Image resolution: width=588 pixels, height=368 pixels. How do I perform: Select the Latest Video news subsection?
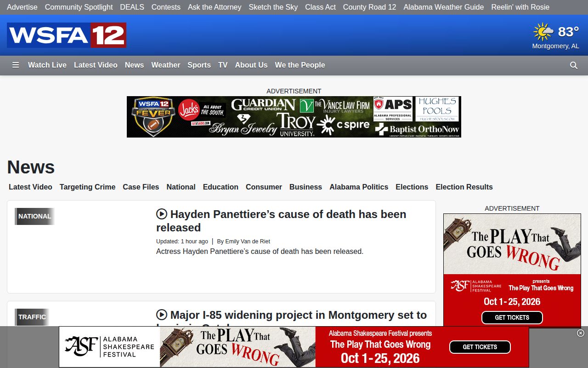(x=30, y=187)
